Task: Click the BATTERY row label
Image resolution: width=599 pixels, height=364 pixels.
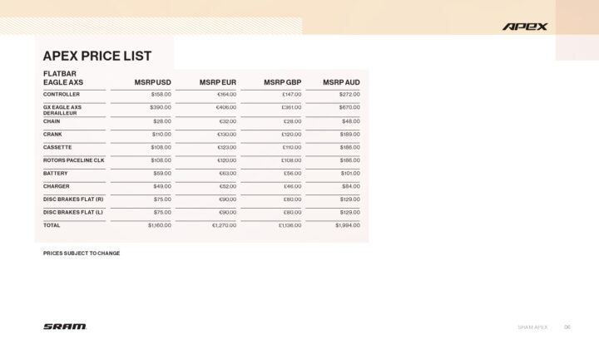Action: (x=57, y=173)
